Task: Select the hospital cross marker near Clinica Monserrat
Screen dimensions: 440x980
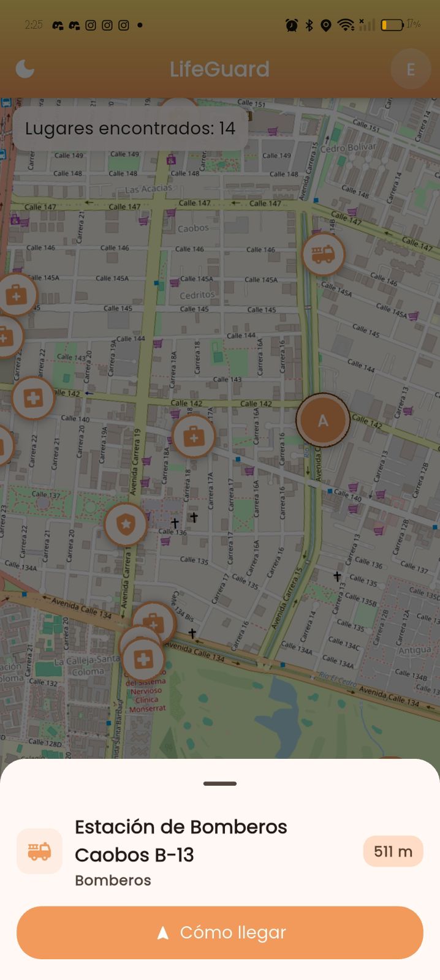Action: click(x=143, y=660)
